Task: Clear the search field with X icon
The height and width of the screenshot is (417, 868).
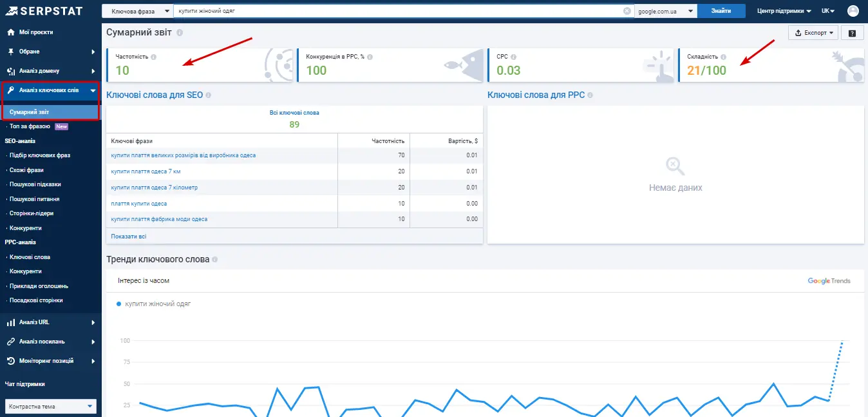Action: click(x=627, y=11)
